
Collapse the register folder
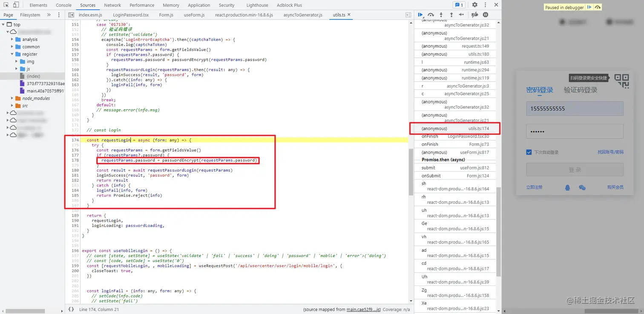12,54
